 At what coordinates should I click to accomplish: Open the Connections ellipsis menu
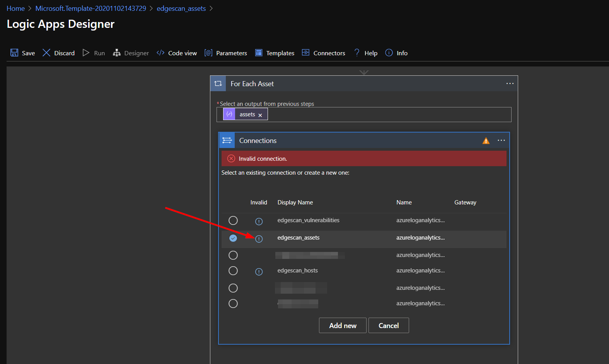coord(501,140)
